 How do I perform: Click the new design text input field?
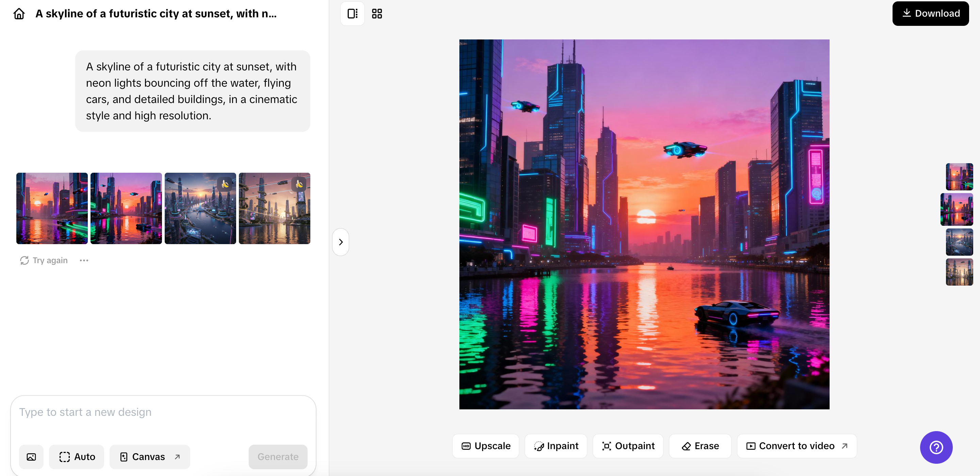pos(164,412)
